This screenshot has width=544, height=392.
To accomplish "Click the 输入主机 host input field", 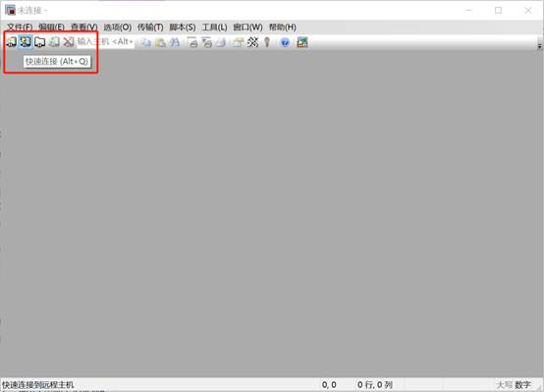I will point(105,42).
